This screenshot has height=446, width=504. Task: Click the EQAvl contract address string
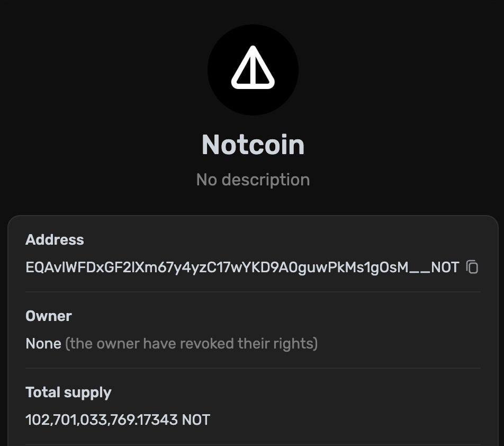(212, 267)
